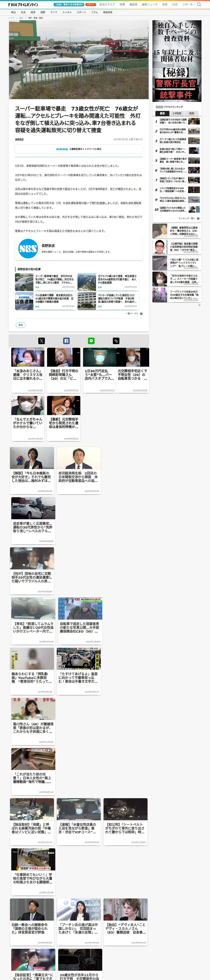
Task: Click トップ breadcrumb link
Action: pyautogui.click(x=11, y=18)
